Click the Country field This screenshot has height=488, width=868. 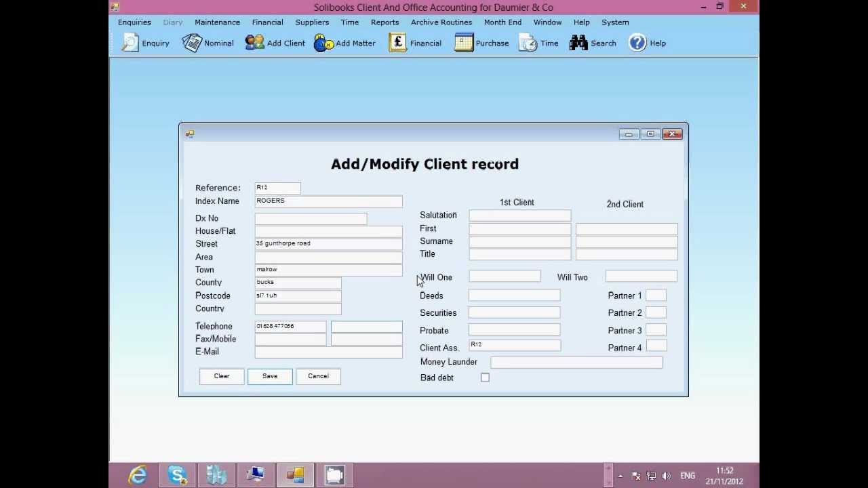pyautogui.click(x=298, y=308)
